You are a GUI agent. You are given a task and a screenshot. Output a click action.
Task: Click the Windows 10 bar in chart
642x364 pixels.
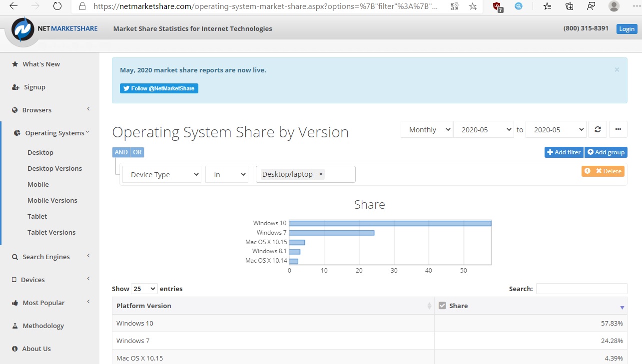point(390,223)
